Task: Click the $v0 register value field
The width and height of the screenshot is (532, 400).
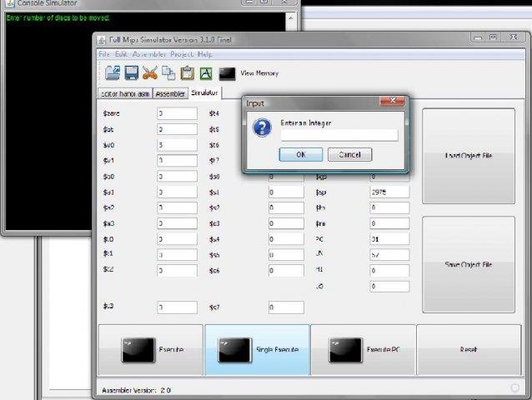Action: coord(177,145)
